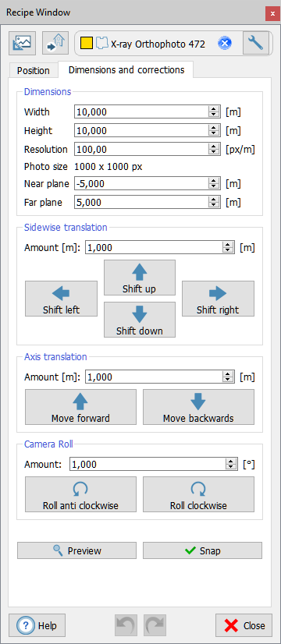Click the undo arrow icon

click(x=126, y=625)
